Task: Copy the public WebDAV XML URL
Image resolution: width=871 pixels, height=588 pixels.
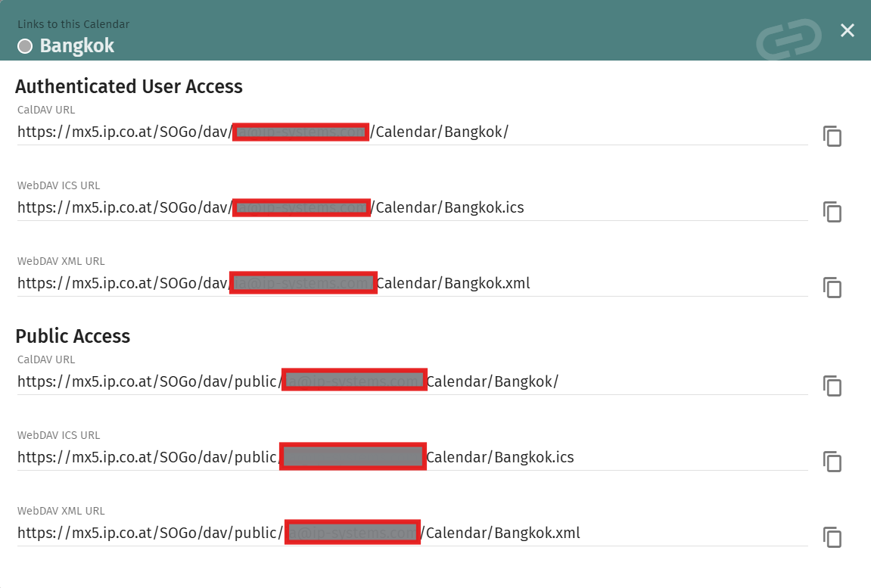Action: (x=832, y=538)
